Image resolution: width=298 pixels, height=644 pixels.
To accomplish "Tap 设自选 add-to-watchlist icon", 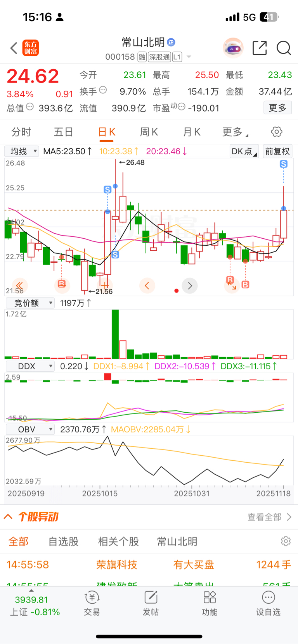I will (268, 597).
